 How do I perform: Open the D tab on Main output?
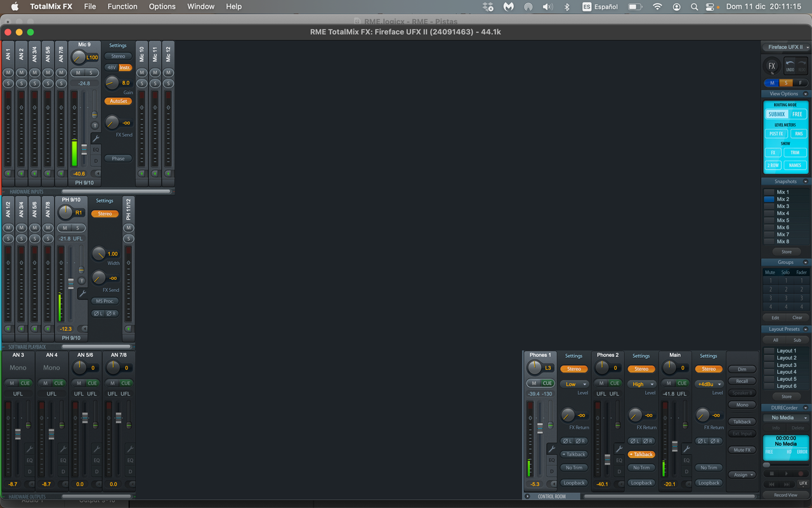(x=686, y=471)
